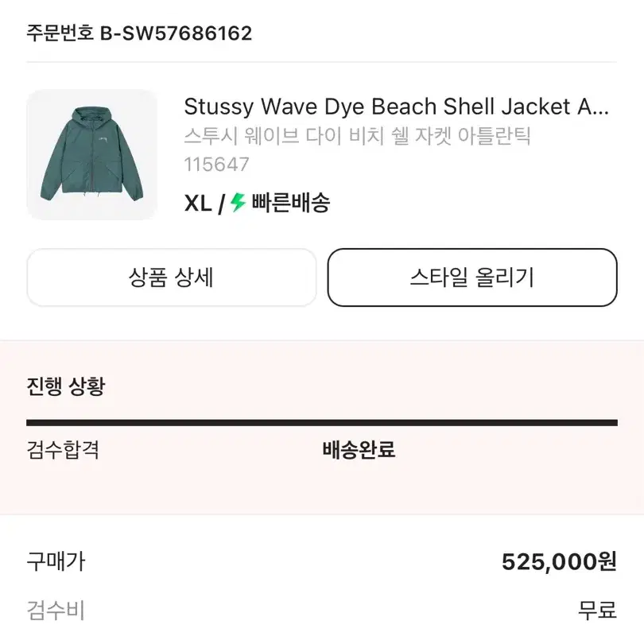
Task: Tap the 배송완료 status label
Action: point(359,449)
